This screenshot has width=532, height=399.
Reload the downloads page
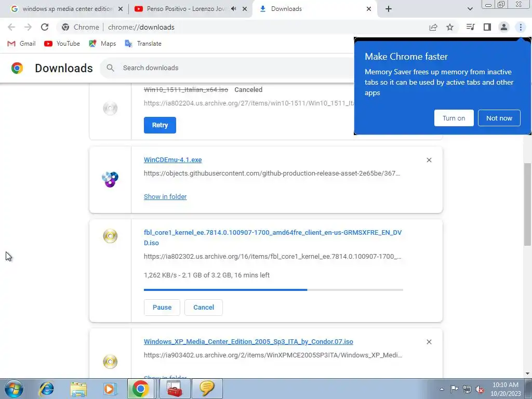(45, 27)
